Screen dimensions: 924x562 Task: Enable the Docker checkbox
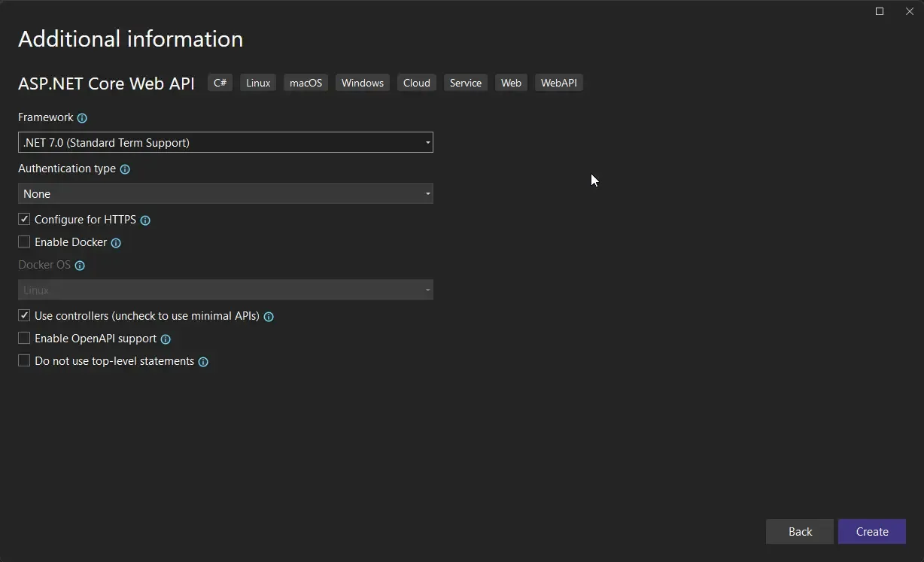coord(24,242)
